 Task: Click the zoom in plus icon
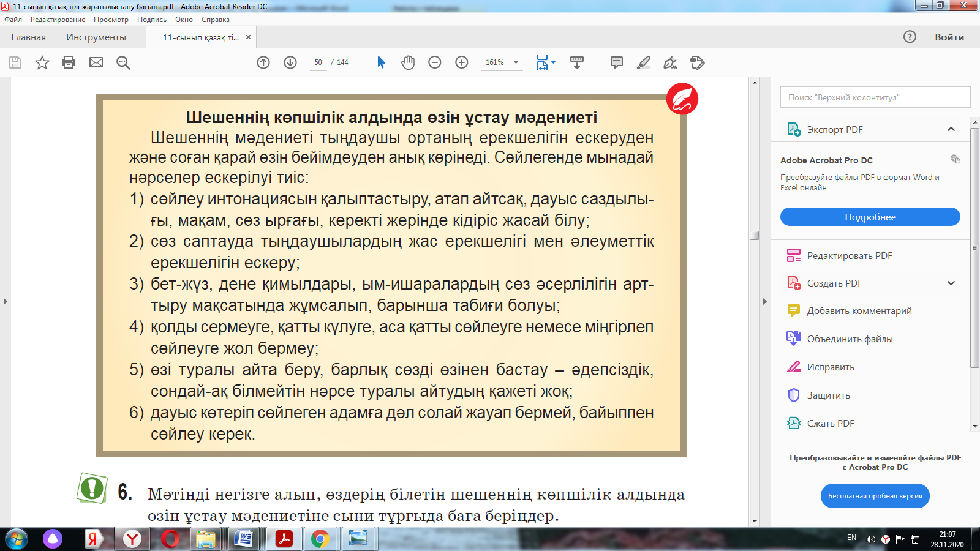462,62
